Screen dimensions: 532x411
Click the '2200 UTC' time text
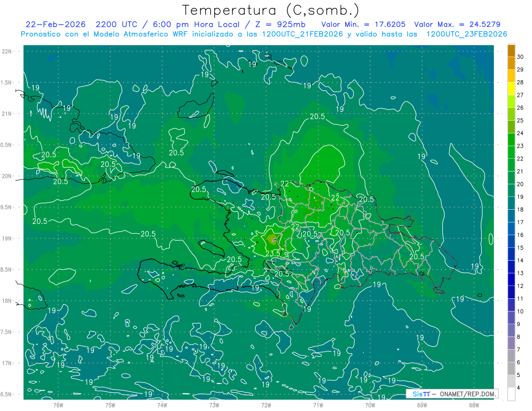(x=116, y=24)
